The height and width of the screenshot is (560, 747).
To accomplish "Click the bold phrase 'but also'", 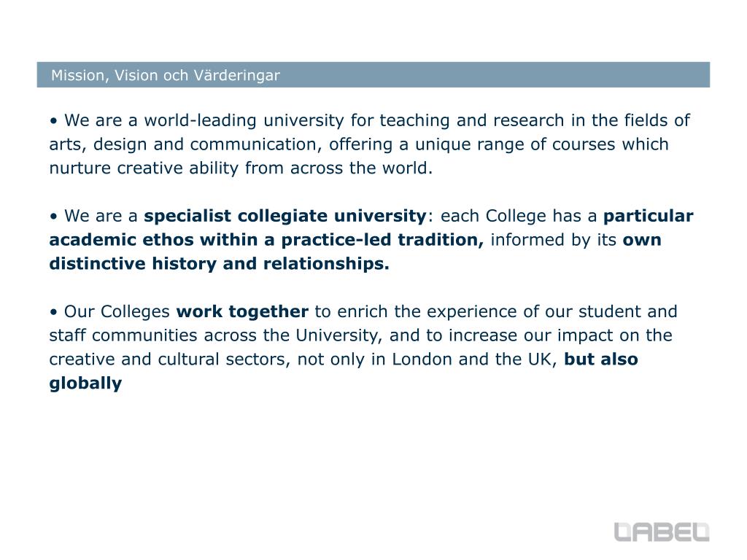I will (x=601, y=359).
